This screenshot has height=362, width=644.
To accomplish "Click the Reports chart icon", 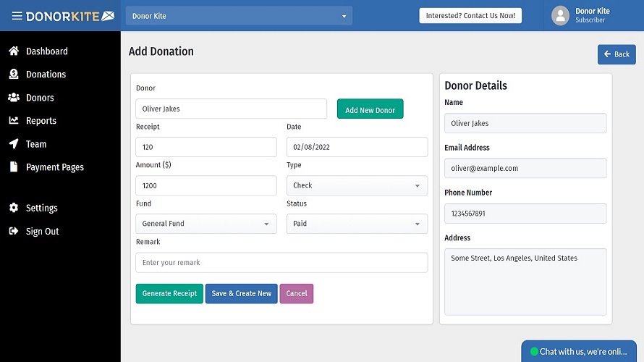I will pos(14,121).
